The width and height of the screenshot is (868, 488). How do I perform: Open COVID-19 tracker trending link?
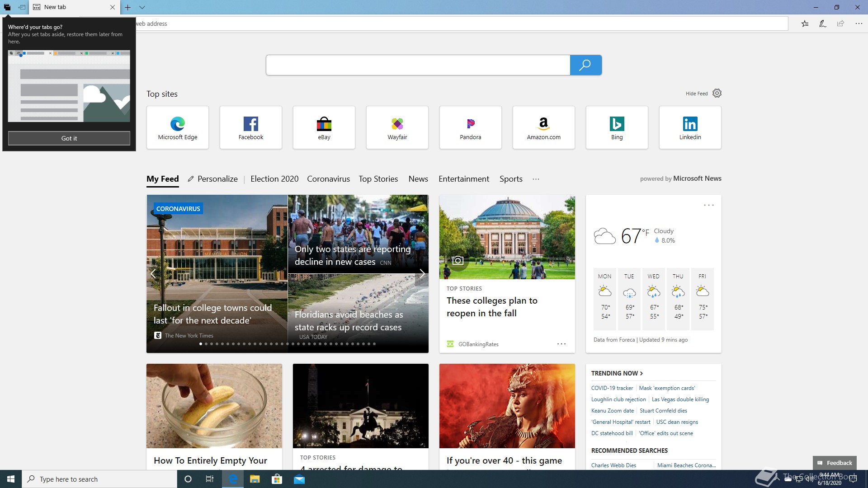coord(612,388)
